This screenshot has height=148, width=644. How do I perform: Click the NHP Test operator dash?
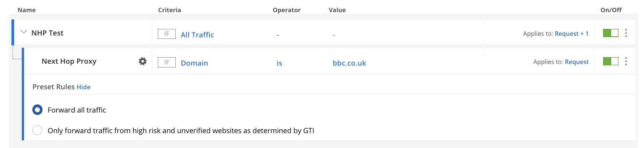(x=278, y=35)
